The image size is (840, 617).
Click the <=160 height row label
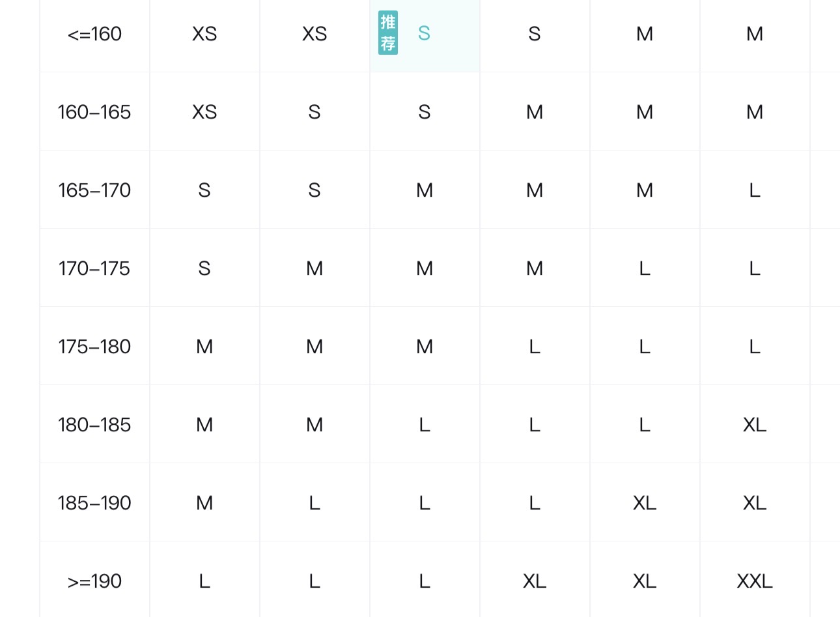click(x=94, y=34)
